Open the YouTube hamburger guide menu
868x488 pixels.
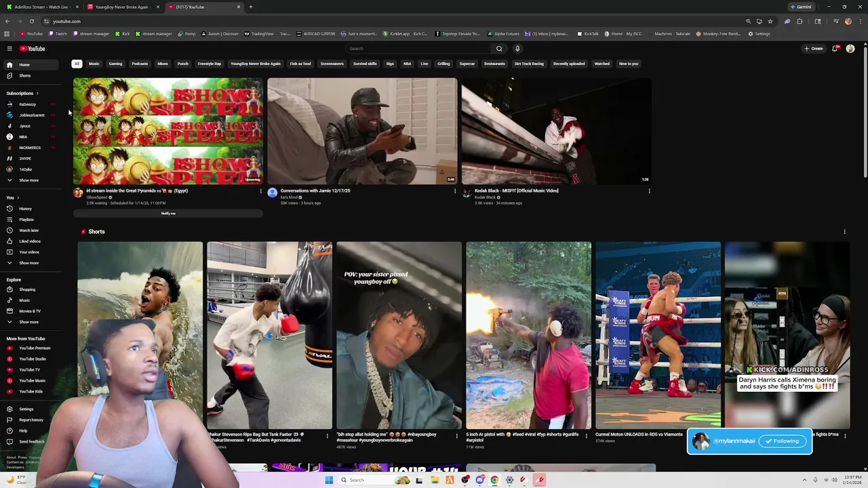9,49
